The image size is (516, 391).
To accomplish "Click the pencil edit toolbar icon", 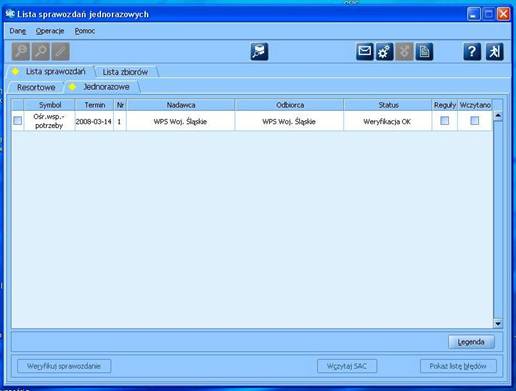I will (60, 52).
